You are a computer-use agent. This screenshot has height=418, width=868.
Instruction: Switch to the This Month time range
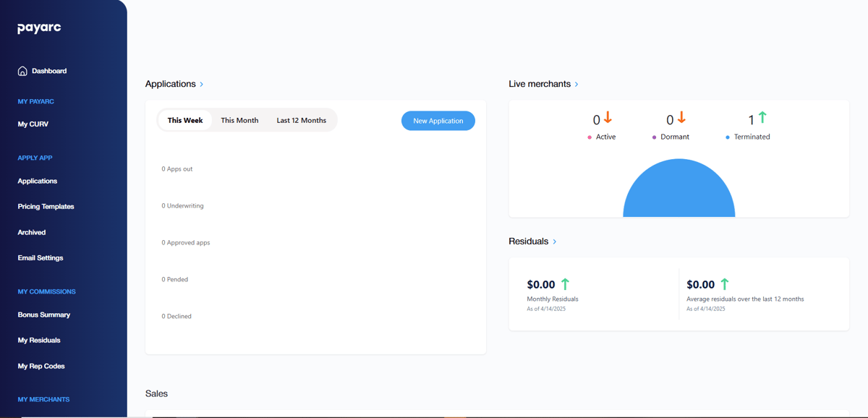239,120
